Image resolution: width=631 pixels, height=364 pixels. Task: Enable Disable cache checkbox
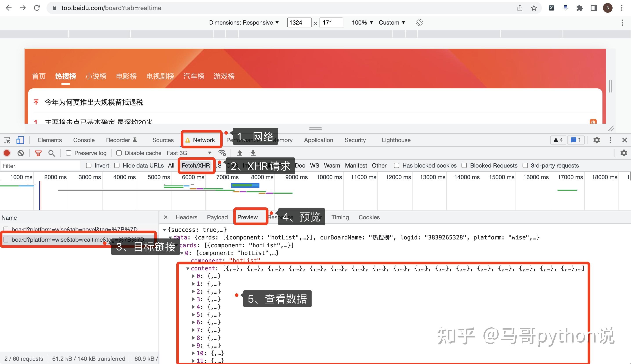[x=119, y=153]
